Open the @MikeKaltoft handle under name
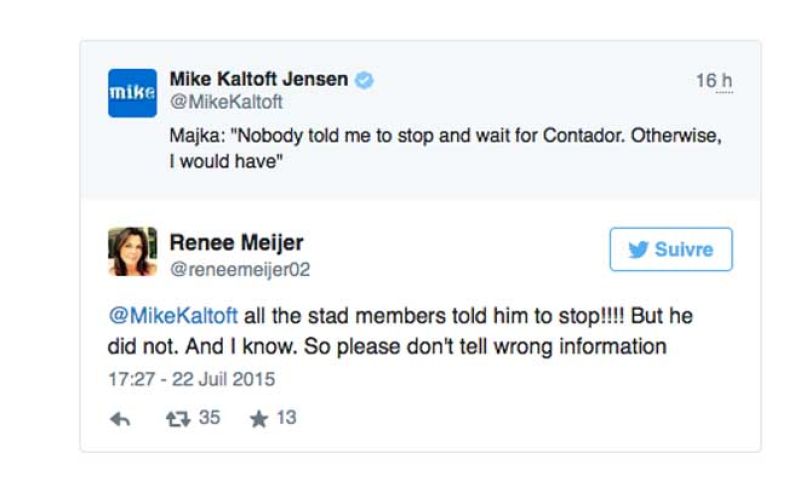Viewport: 800px width, 484px height. [x=226, y=102]
